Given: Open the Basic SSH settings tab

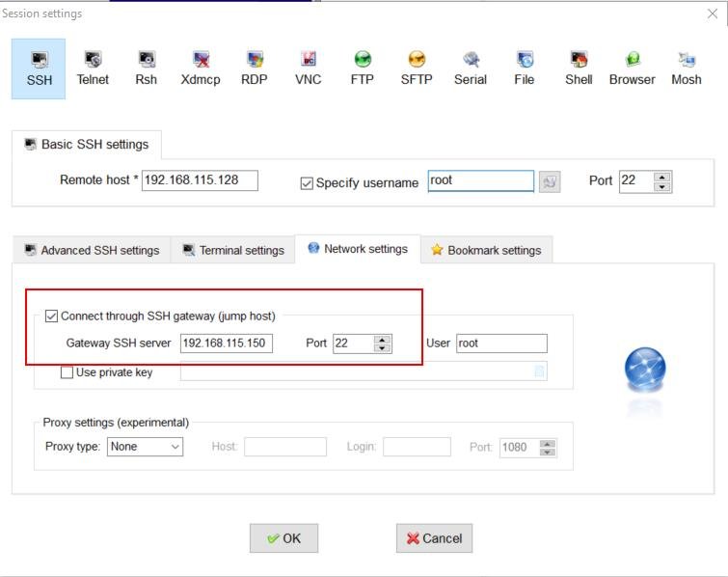Looking at the screenshot, I should tap(87, 145).
